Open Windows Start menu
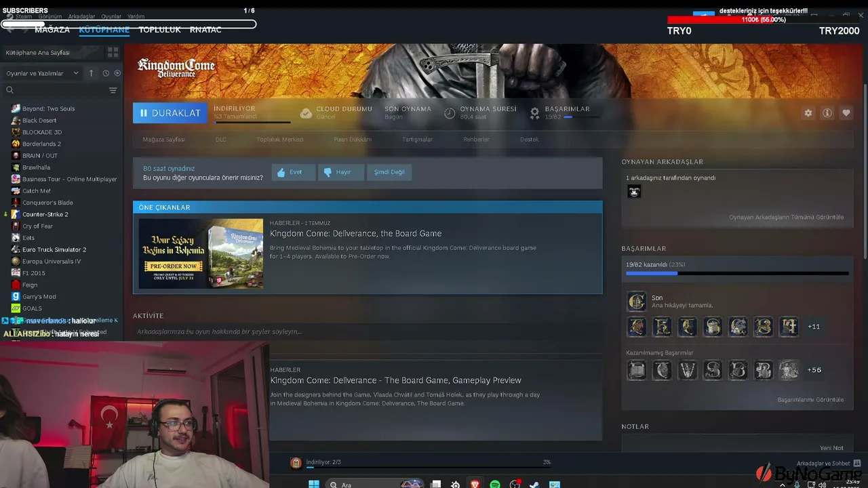868x488 pixels. pos(313,484)
